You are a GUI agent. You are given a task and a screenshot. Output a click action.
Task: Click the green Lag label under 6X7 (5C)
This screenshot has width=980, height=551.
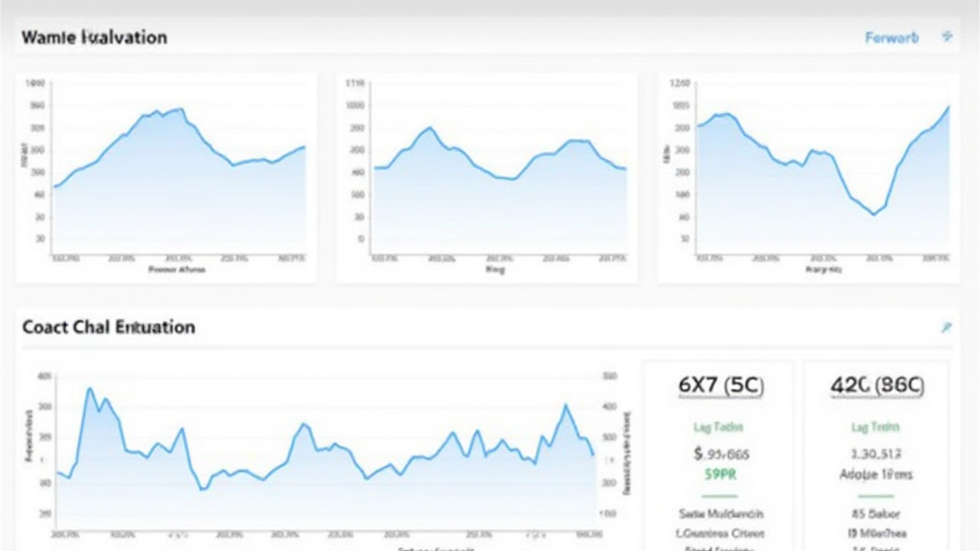tap(718, 428)
